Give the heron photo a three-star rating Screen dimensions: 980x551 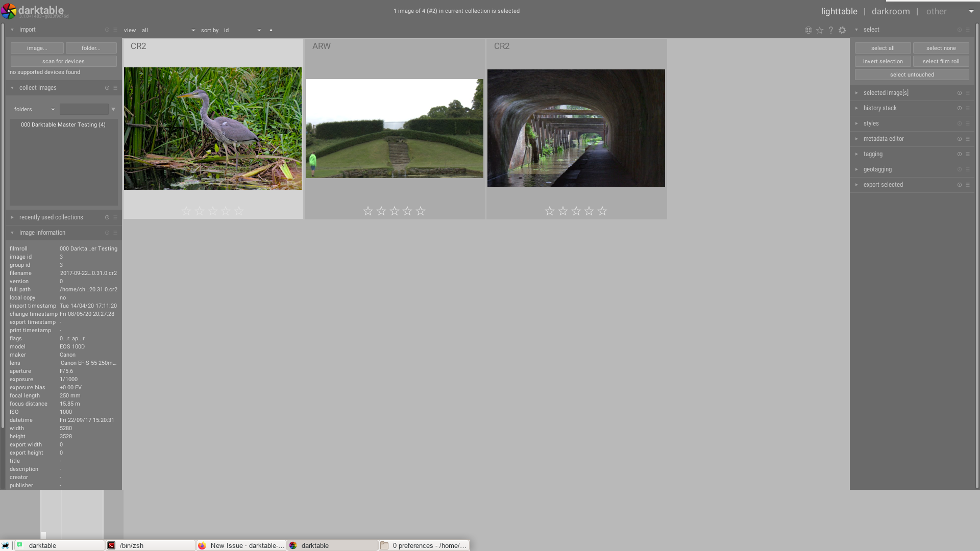pos(212,210)
